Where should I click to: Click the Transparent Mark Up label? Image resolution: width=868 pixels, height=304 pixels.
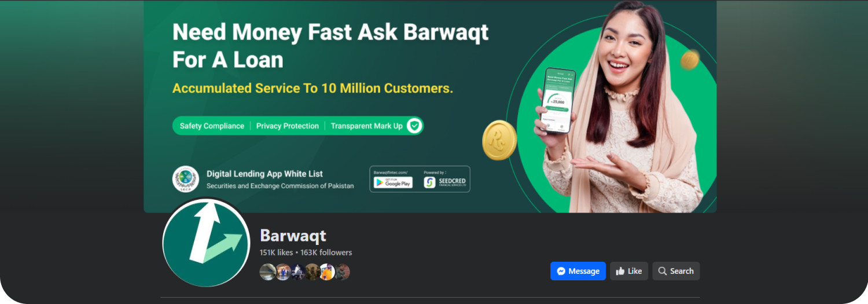pyautogui.click(x=366, y=126)
